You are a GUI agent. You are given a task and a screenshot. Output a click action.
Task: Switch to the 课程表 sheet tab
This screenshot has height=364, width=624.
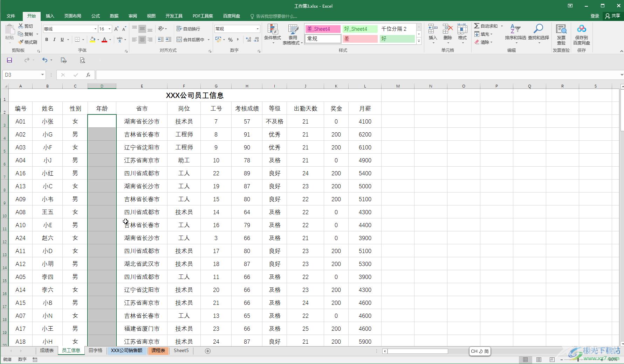point(158,350)
